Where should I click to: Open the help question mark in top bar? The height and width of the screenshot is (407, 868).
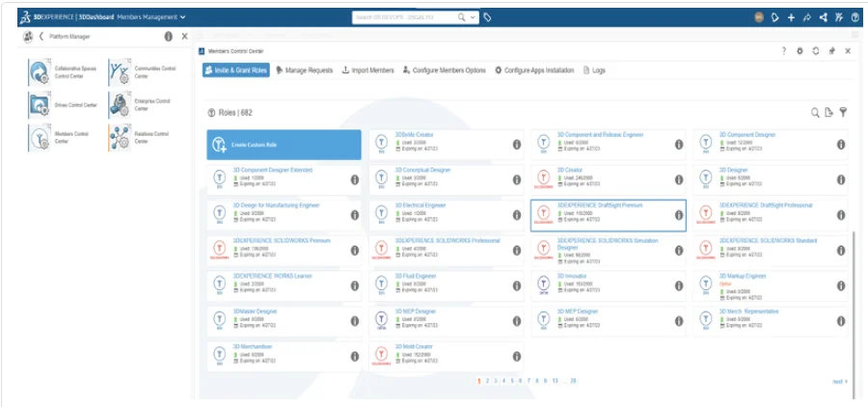pyautogui.click(x=855, y=17)
